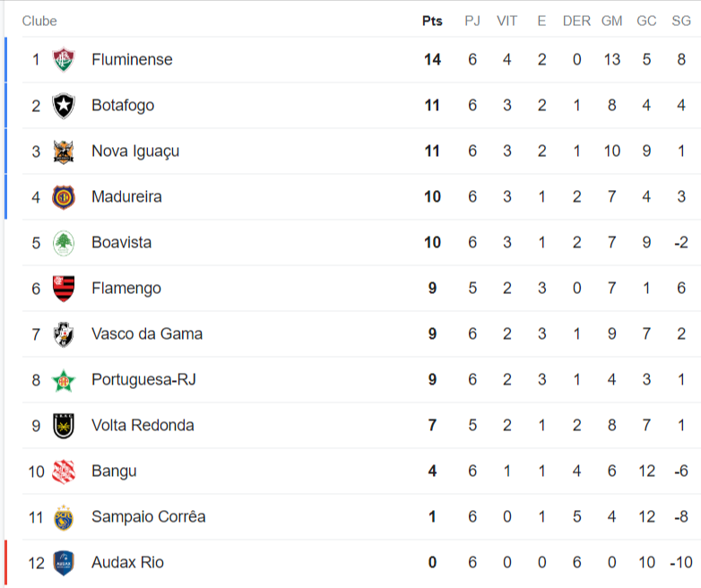Click the Audax Rio shield icon
701x588 pixels.
pyautogui.click(x=64, y=563)
